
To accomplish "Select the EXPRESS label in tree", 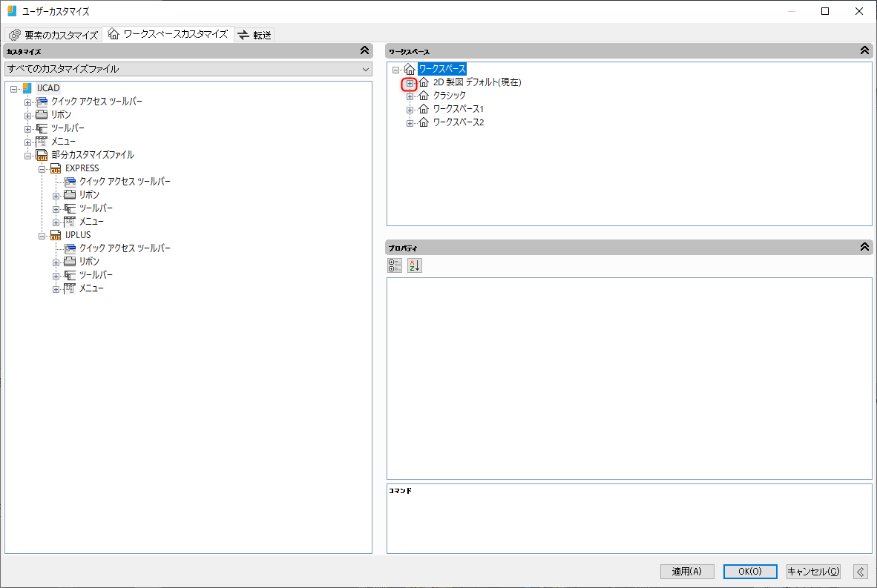I will coord(82,168).
